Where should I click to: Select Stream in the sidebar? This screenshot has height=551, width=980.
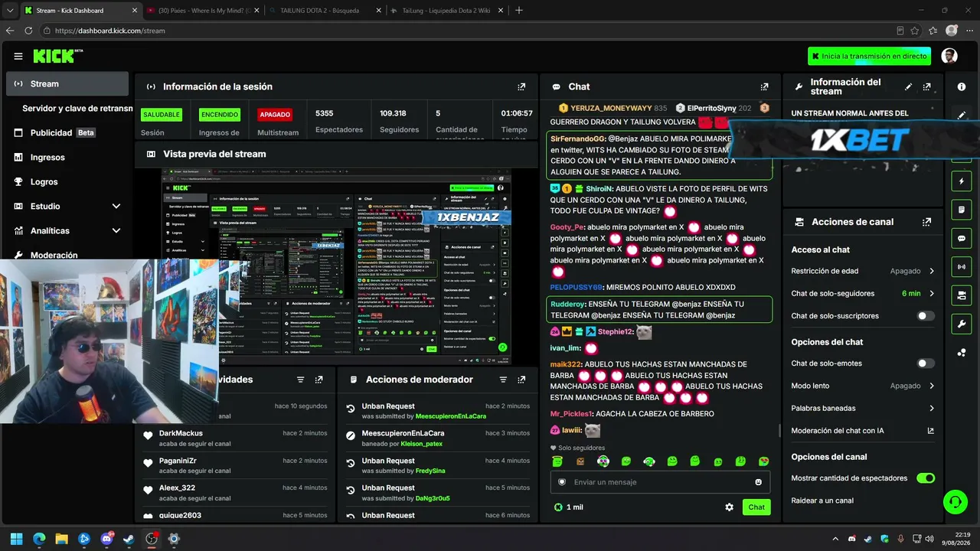point(67,84)
